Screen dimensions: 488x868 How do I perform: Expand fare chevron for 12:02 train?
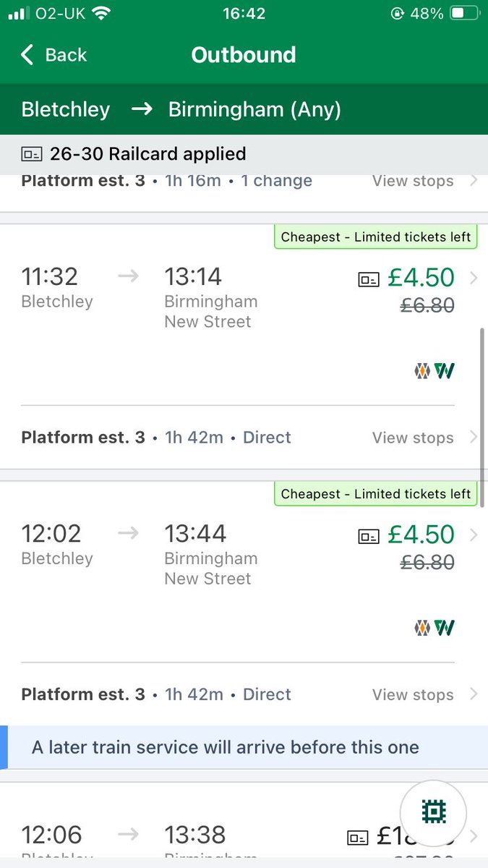[474, 535]
